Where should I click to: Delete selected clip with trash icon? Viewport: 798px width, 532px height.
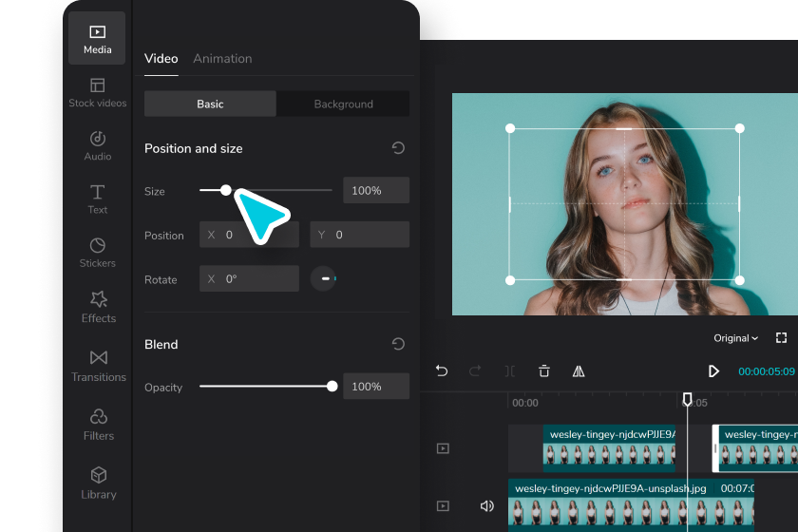[544, 371]
